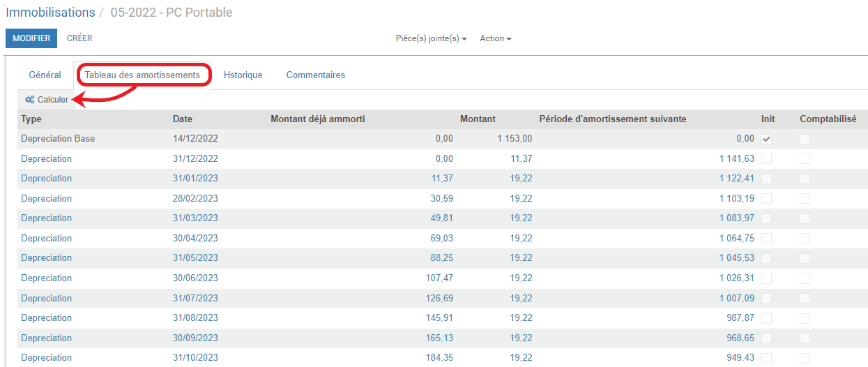Click the date 31/05/2023
The image size is (868, 367).
(195, 258)
